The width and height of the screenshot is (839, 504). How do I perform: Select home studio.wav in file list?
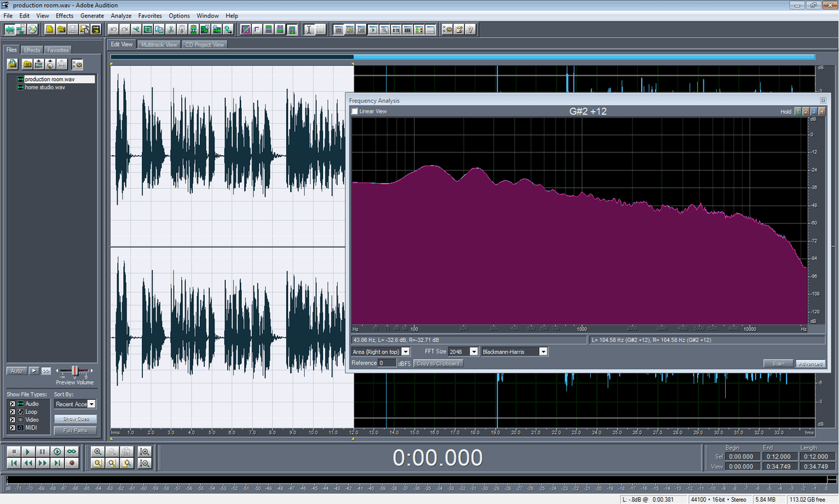coord(45,87)
